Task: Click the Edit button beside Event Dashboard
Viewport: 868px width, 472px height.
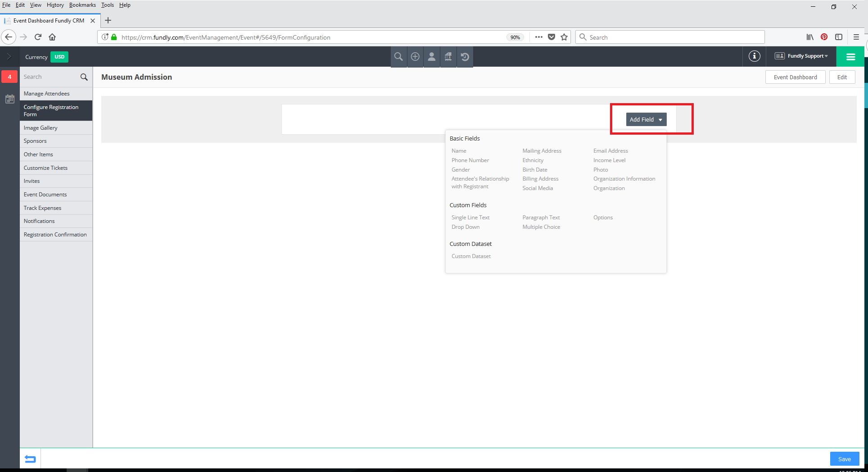Action: [x=842, y=77]
